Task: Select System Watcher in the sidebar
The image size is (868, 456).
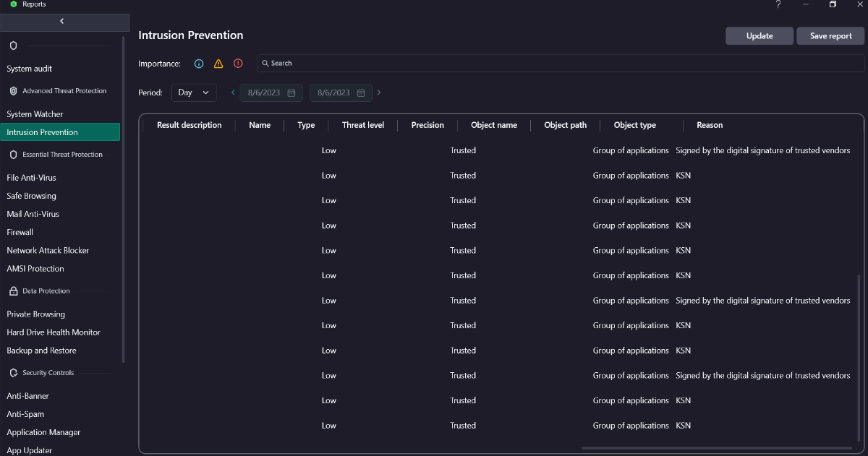Action: point(35,114)
